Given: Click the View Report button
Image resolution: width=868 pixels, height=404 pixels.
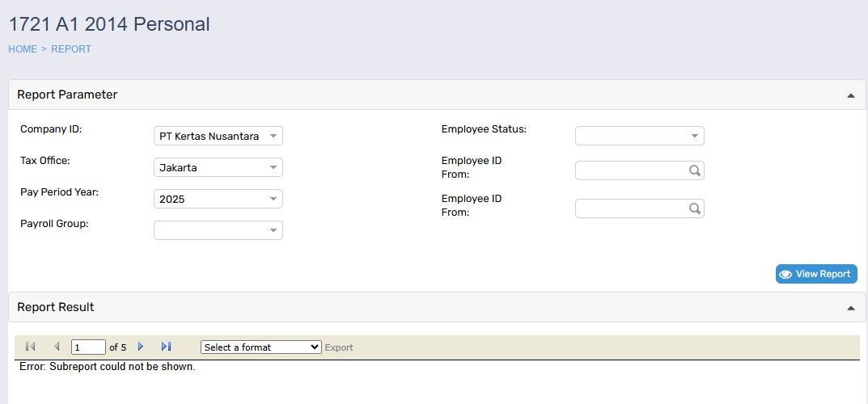Looking at the screenshot, I should [x=815, y=274].
